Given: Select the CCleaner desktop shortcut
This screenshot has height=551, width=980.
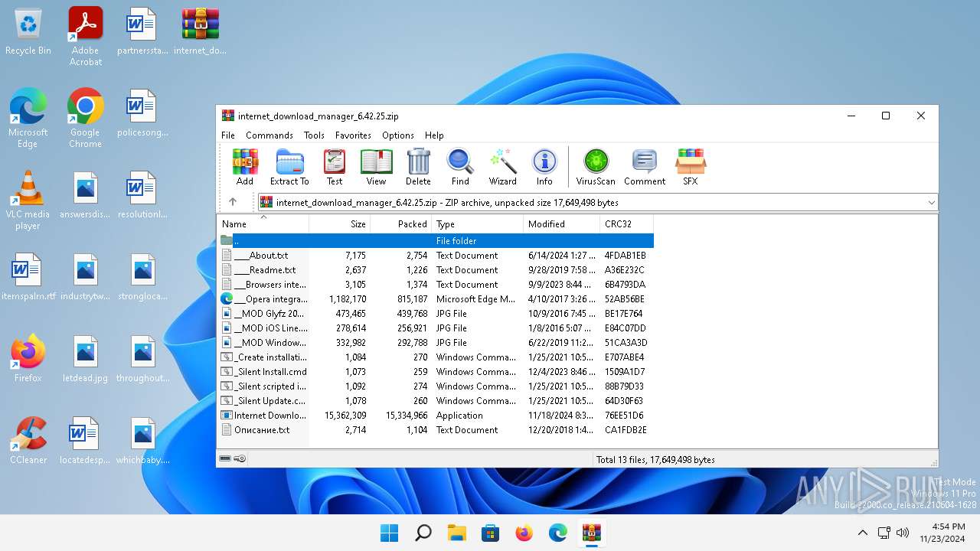Looking at the screenshot, I should (x=28, y=440).
